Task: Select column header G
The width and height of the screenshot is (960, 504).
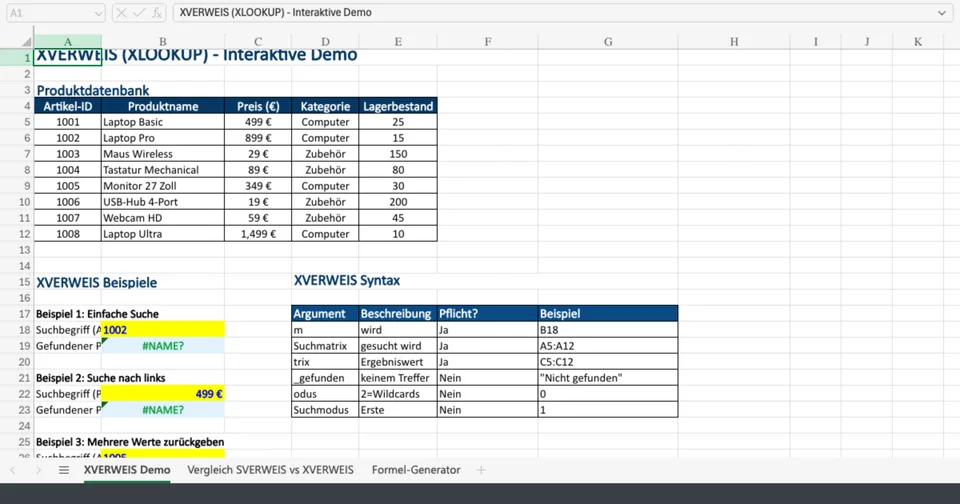Action: [x=608, y=41]
